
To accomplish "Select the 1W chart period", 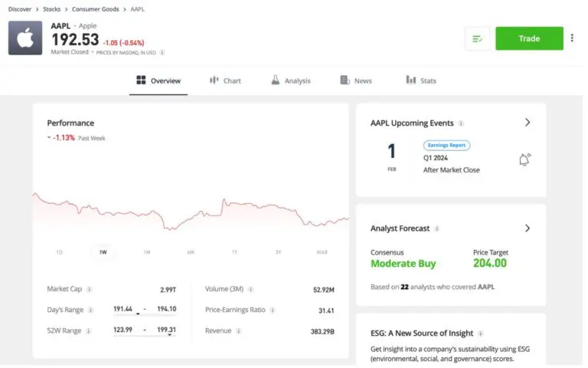I will pos(103,252).
